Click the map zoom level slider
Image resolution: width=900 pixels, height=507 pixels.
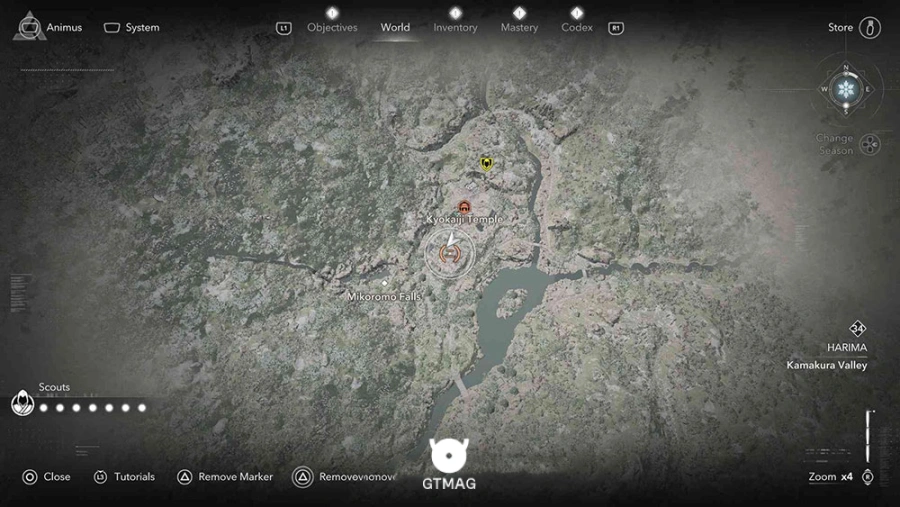[869, 436]
